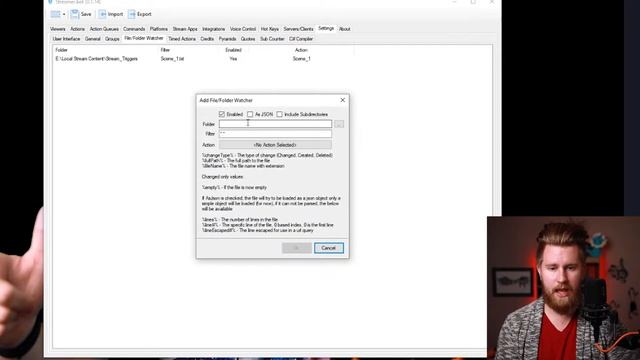640x360 pixels.
Task: Open the Groups sub-tab
Action: coord(112,39)
